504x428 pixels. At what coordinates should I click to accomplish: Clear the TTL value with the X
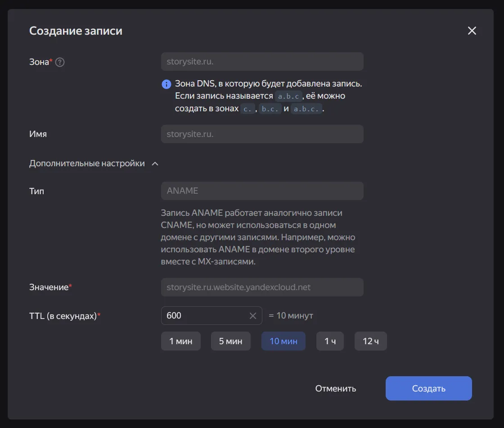(x=253, y=316)
